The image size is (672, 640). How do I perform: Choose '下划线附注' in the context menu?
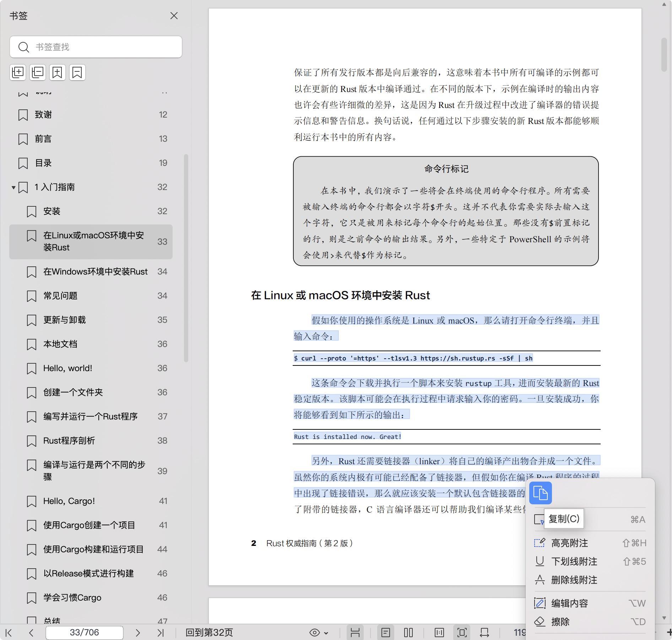tap(574, 562)
